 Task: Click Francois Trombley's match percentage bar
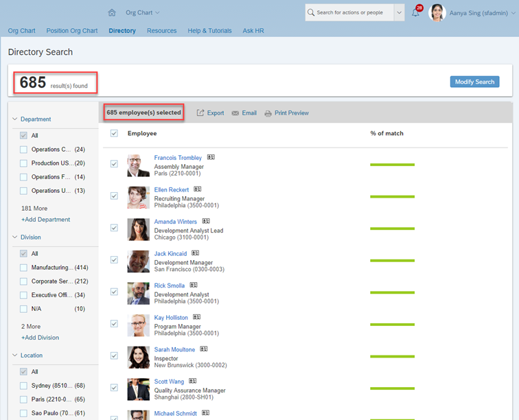pos(392,165)
